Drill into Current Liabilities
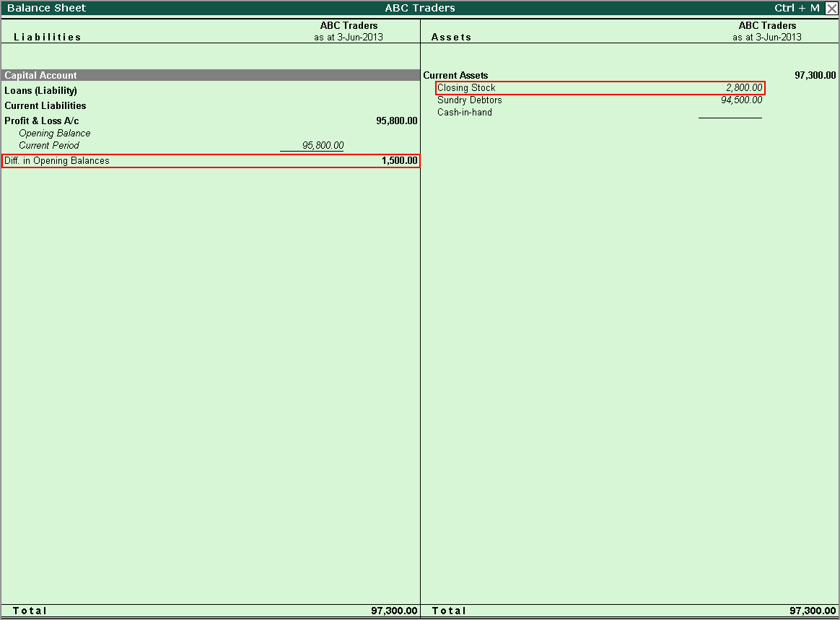The image size is (840, 620). (45, 105)
